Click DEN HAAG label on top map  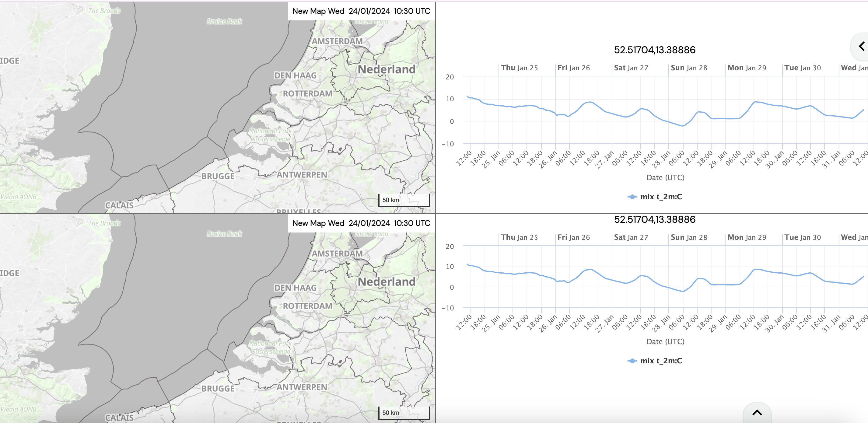click(x=295, y=75)
